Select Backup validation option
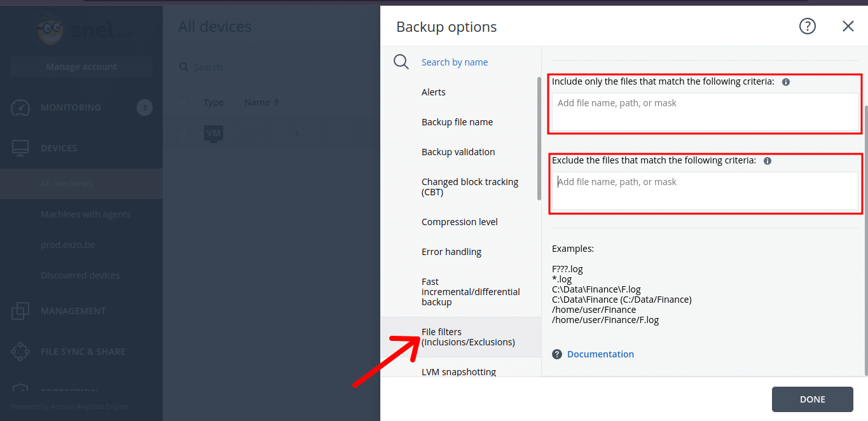Image resolution: width=868 pixels, height=421 pixels. click(x=458, y=152)
